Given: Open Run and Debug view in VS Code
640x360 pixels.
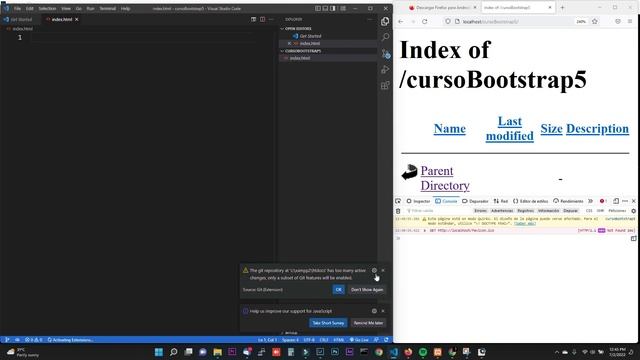Looking at the screenshot, I should (x=385, y=69).
